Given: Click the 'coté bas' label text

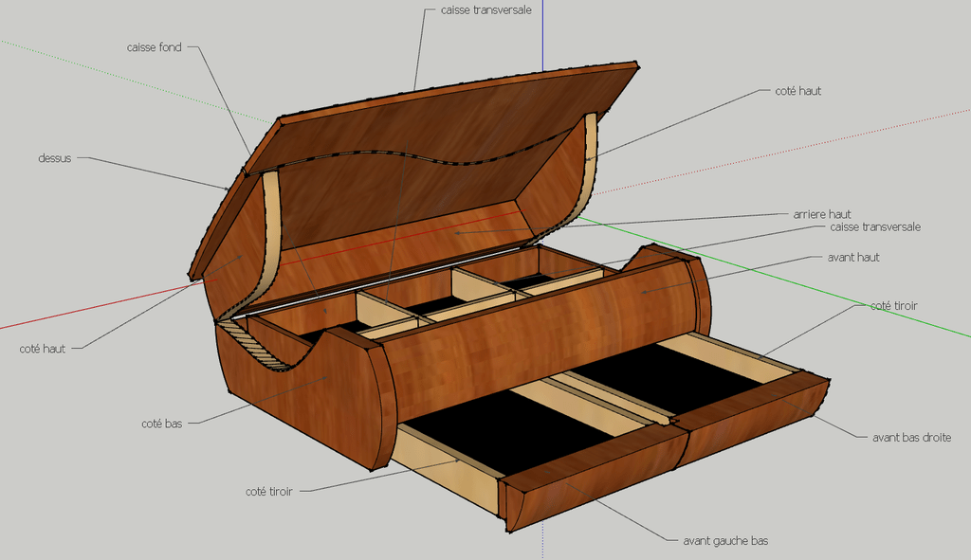Looking at the screenshot, I should click(161, 424).
